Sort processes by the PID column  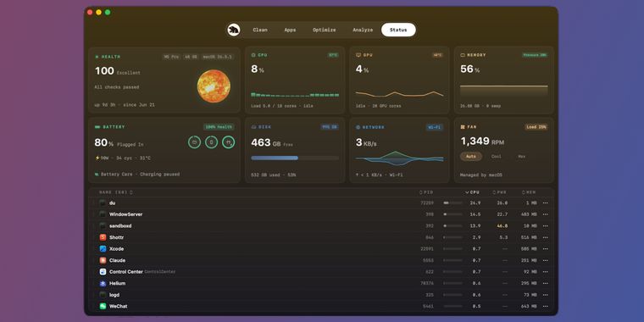426,192
